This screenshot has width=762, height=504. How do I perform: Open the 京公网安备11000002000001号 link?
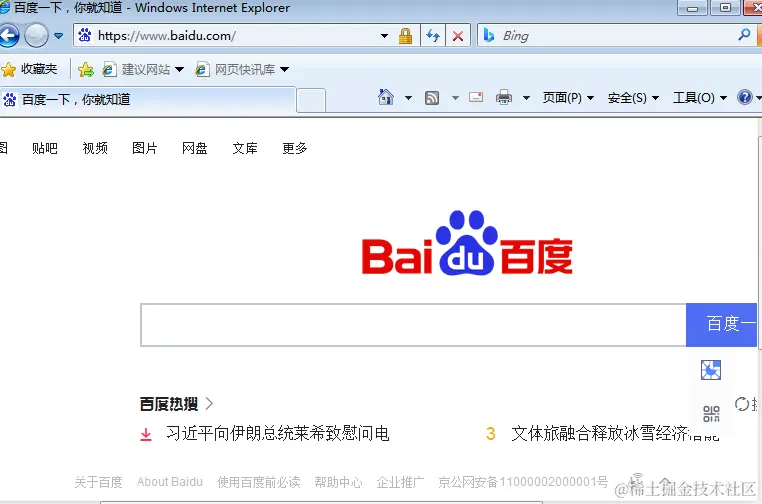point(523,482)
